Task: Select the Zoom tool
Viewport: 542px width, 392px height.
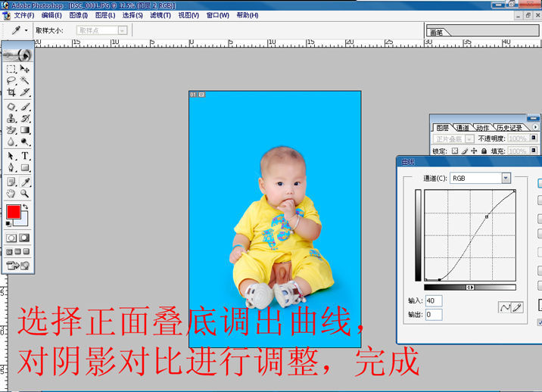Action: point(24,194)
